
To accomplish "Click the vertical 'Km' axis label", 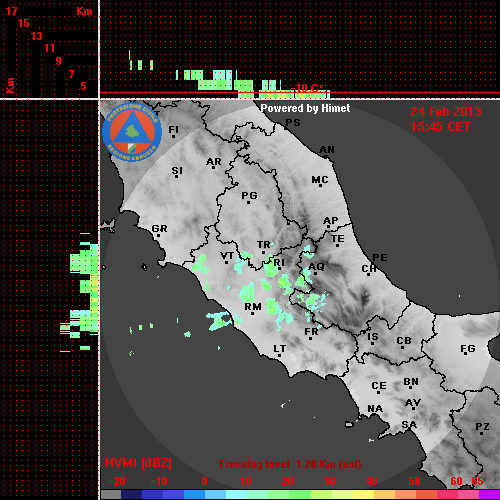I will pos(10,86).
